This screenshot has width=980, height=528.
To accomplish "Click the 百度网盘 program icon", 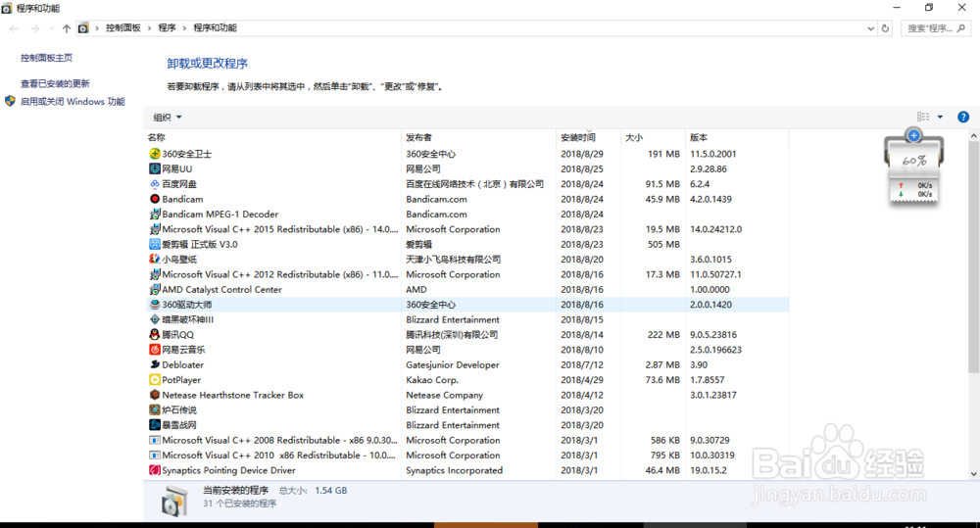I will [155, 184].
